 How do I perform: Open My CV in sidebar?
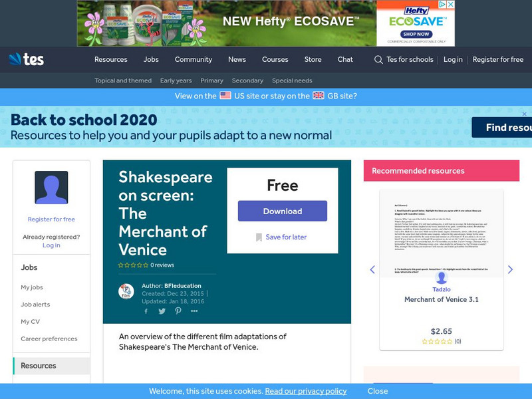(x=30, y=321)
